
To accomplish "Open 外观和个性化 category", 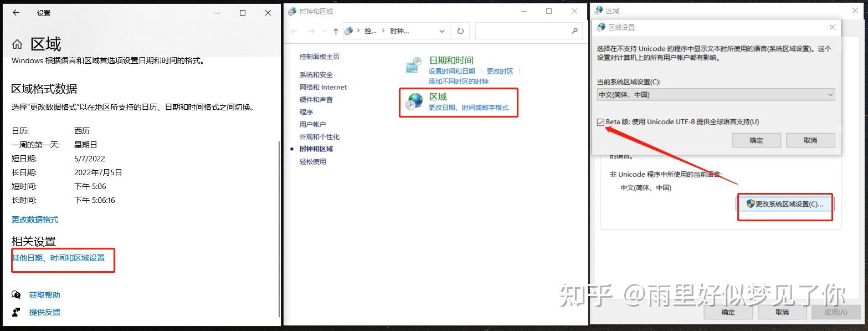I will (x=320, y=137).
